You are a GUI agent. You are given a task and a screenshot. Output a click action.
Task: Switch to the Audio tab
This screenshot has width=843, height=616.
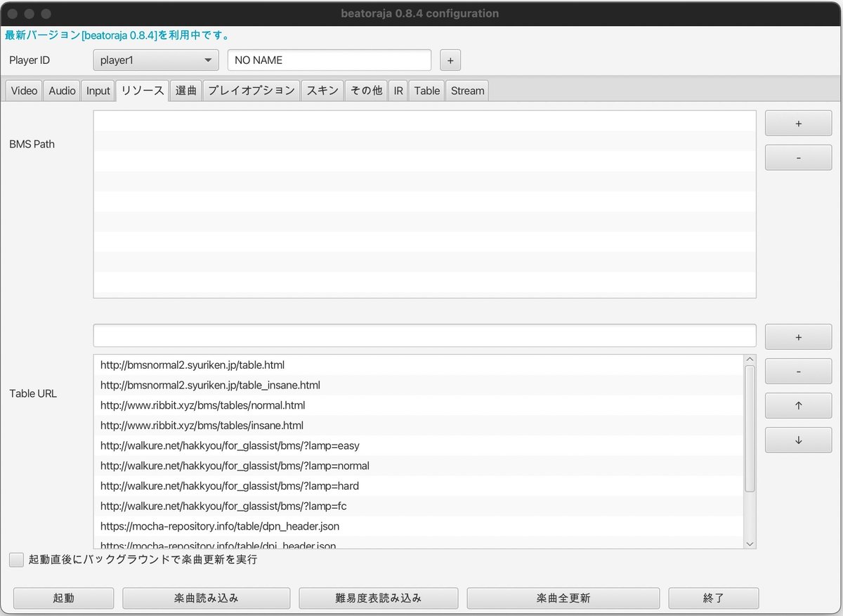point(62,91)
